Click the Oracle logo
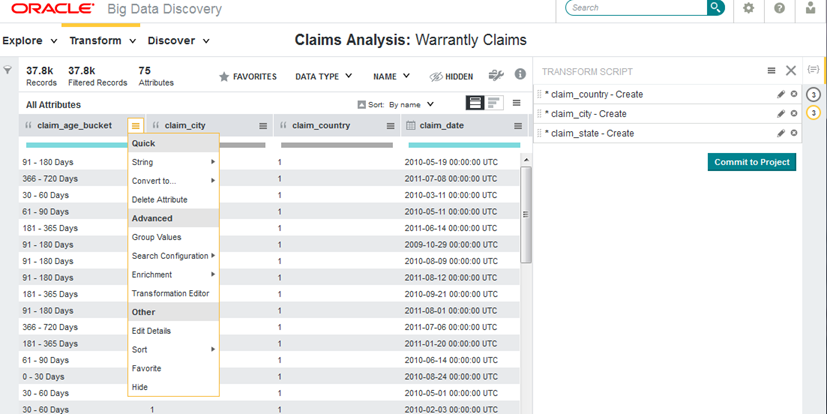The height and width of the screenshot is (414, 827). click(x=53, y=8)
